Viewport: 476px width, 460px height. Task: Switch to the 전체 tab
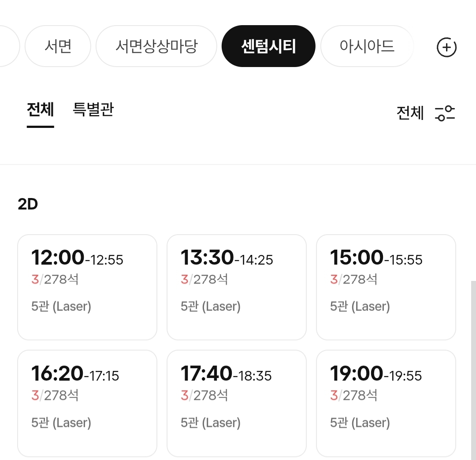[x=41, y=109]
